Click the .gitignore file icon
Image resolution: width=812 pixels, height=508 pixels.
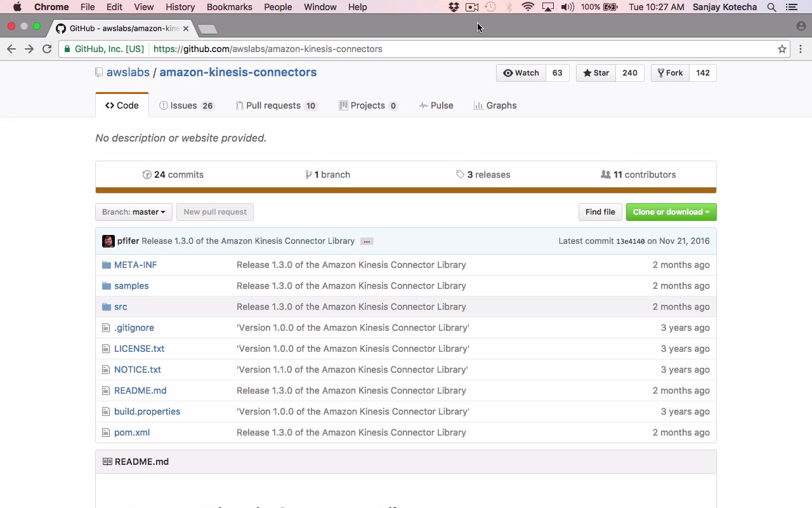[x=106, y=328]
